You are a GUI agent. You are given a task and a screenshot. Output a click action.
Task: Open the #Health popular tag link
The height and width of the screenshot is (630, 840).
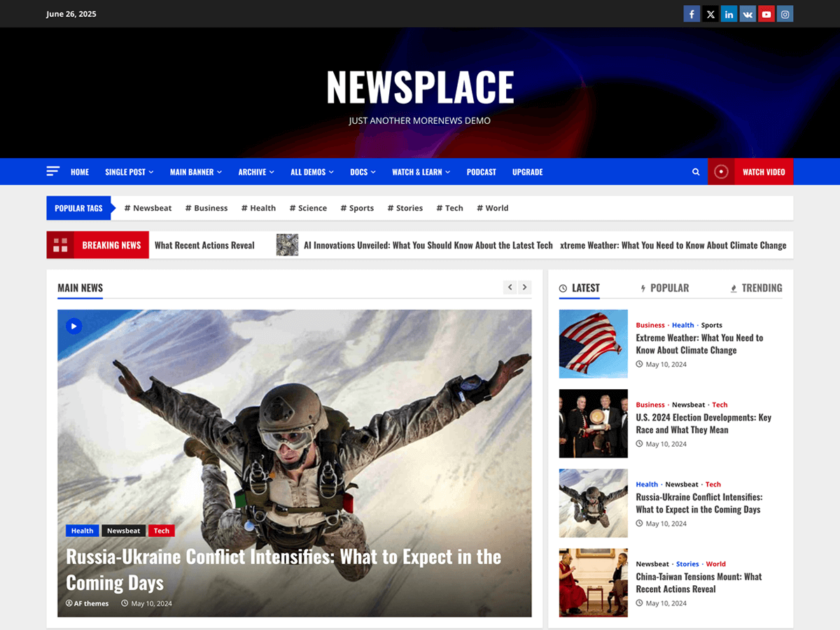pos(258,208)
